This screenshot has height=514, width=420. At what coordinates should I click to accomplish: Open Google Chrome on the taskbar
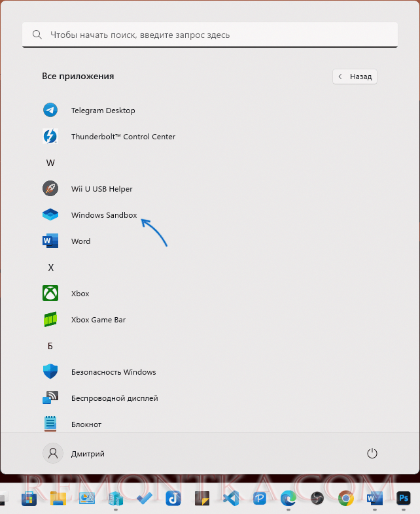click(x=346, y=498)
